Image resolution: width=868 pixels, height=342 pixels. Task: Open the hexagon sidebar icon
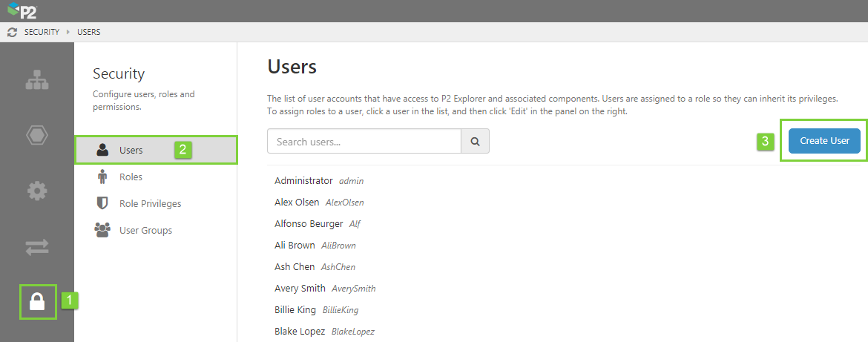tap(37, 136)
